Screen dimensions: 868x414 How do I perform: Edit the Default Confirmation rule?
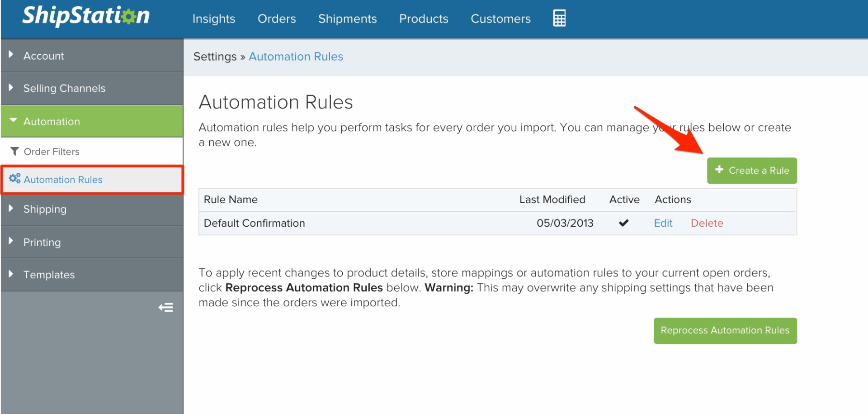tap(663, 223)
